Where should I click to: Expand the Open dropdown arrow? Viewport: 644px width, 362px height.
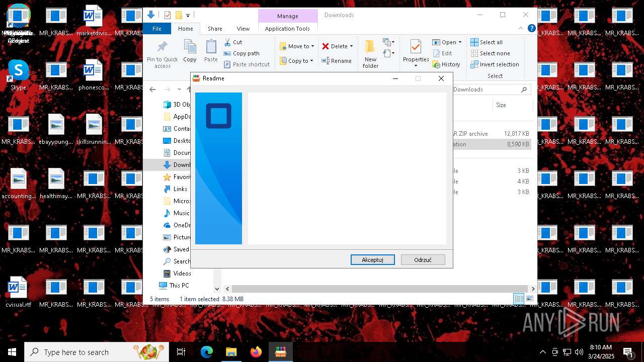point(460,42)
